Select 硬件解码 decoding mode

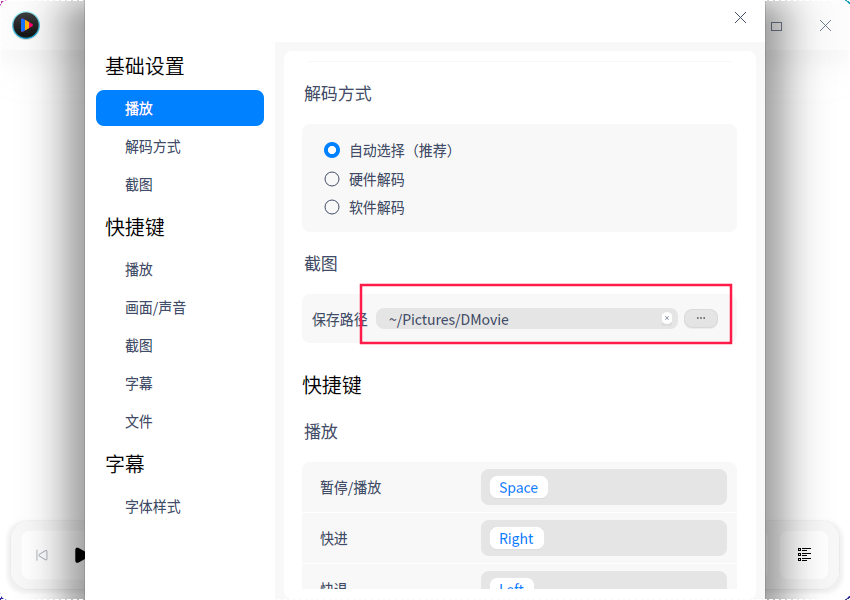(331, 179)
